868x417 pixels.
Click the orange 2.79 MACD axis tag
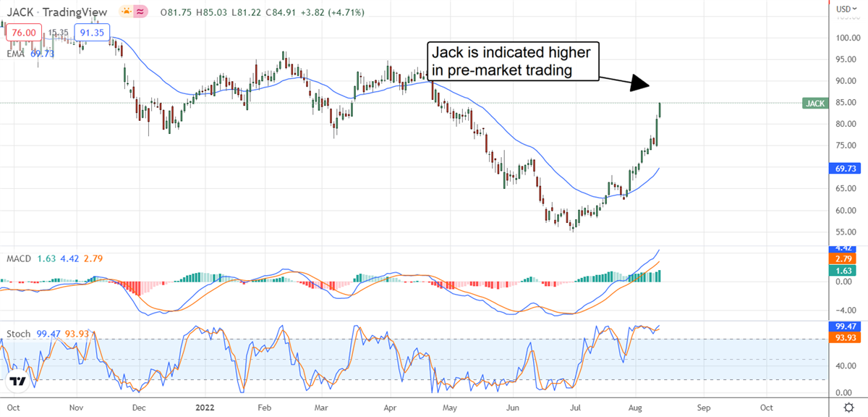click(x=841, y=258)
